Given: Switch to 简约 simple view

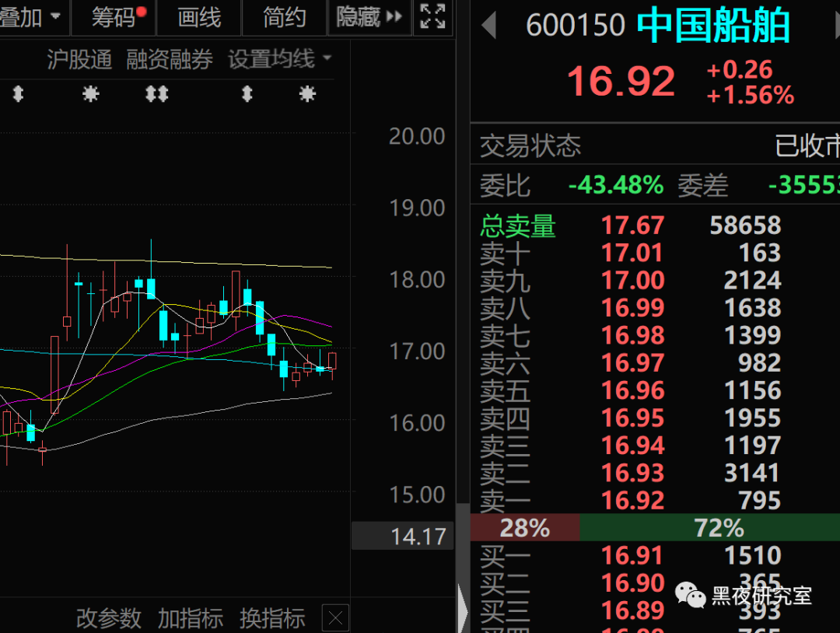Looking at the screenshot, I should pos(285,18).
